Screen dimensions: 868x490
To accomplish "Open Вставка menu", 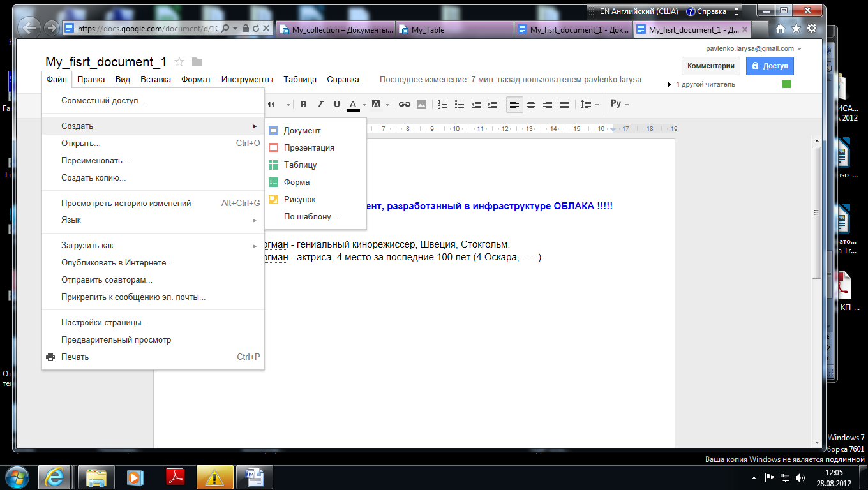I will pos(156,80).
